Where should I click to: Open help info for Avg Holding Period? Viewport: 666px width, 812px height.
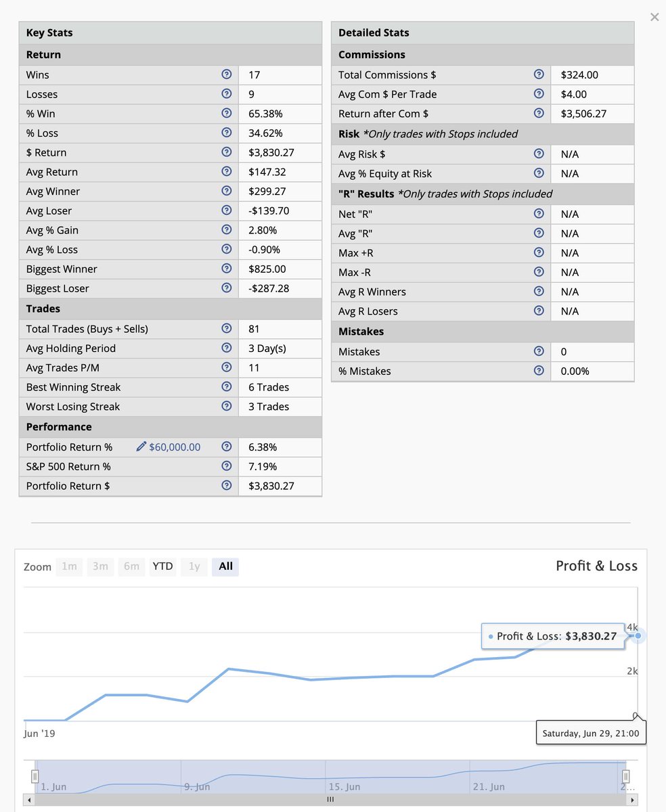tap(227, 348)
